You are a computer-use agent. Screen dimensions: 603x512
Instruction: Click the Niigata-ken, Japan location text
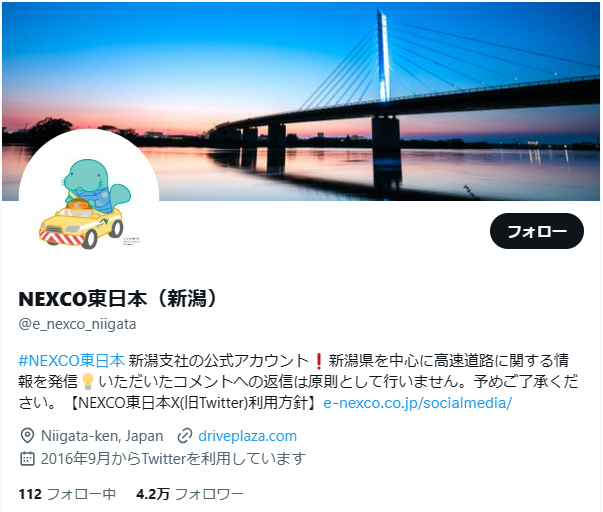pos(102,436)
